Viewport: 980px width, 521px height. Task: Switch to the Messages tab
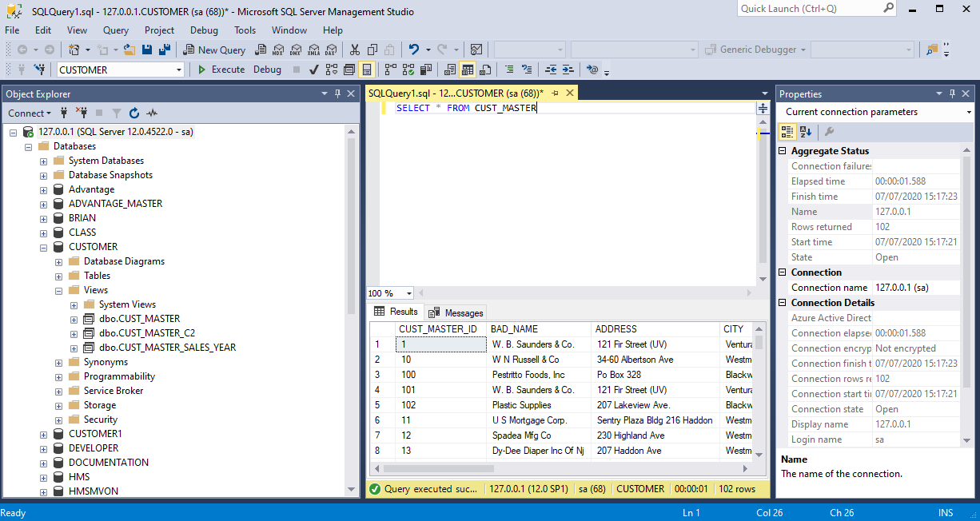[x=456, y=312]
